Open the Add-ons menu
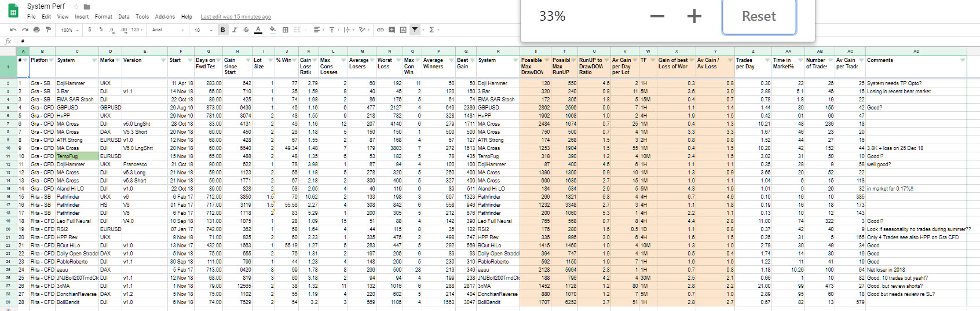This screenshot has width=980, height=311. (x=165, y=17)
